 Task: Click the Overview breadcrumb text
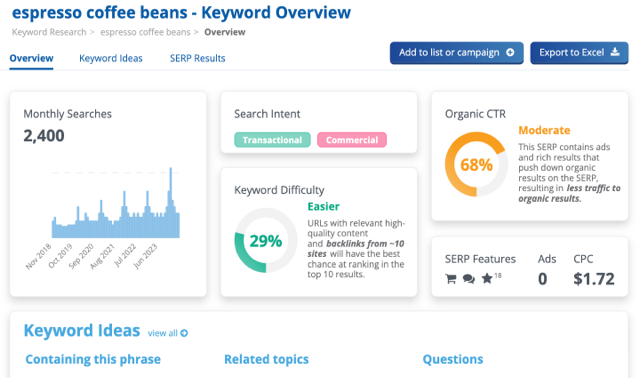(225, 32)
